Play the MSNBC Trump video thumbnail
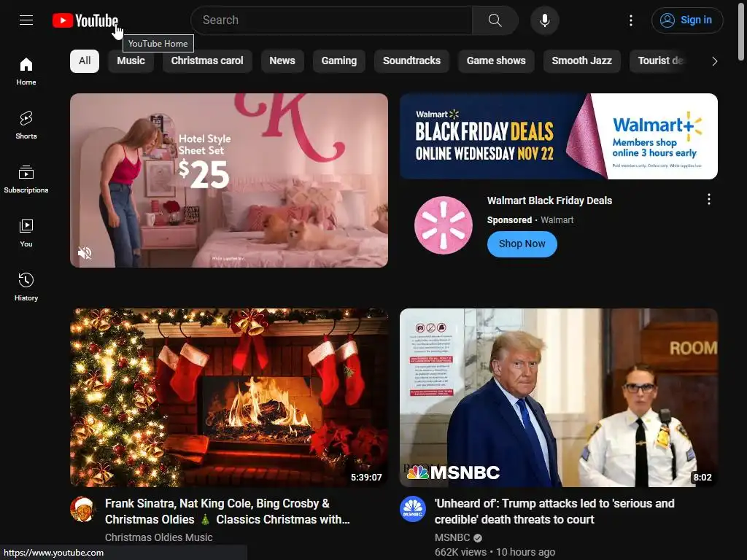The width and height of the screenshot is (747, 560). [x=559, y=397]
